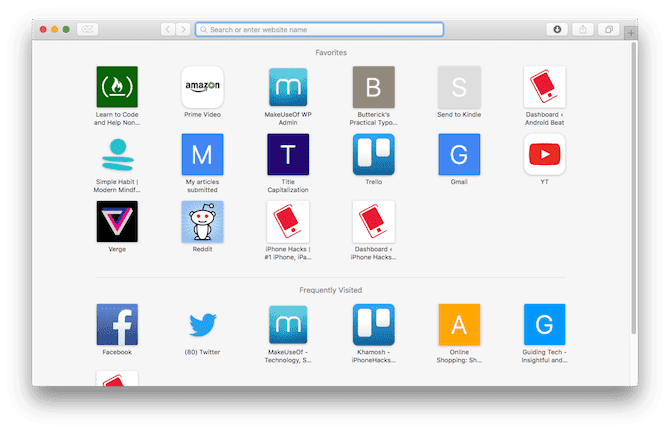Open the Amazon Prime Video favorite
This screenshot has height=432, width=670.
click(202, 87)
